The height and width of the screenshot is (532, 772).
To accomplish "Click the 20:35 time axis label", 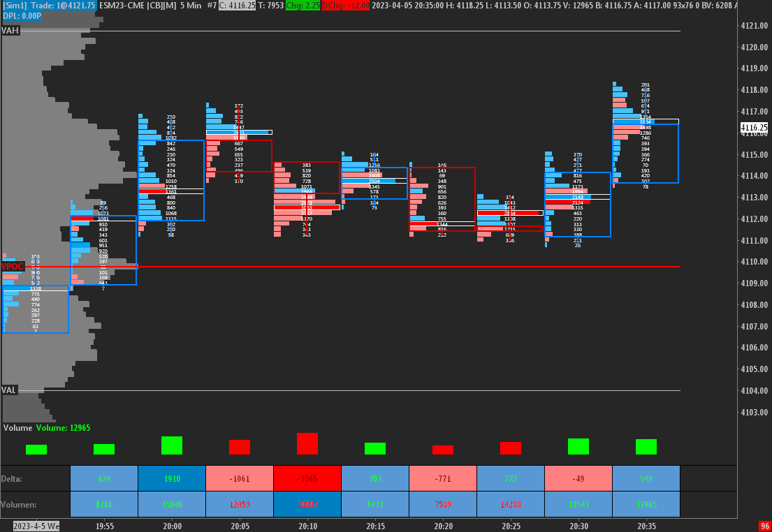I will (x=646, y=526).
